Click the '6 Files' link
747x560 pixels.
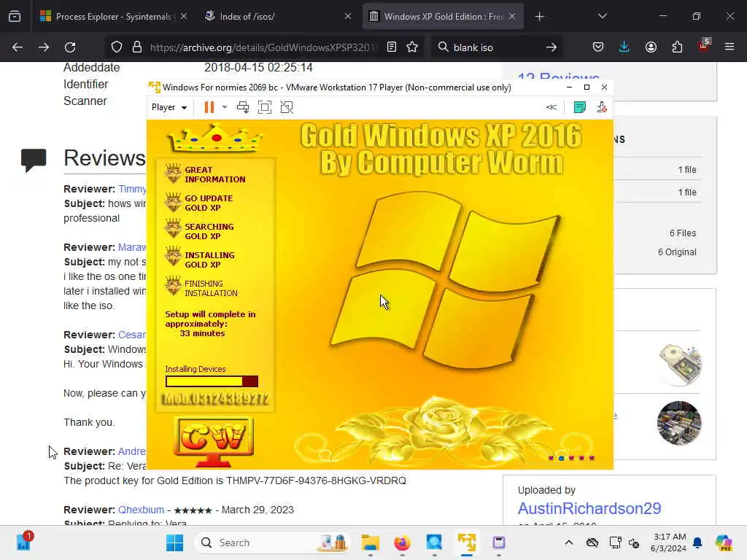[x=683, y=233]
